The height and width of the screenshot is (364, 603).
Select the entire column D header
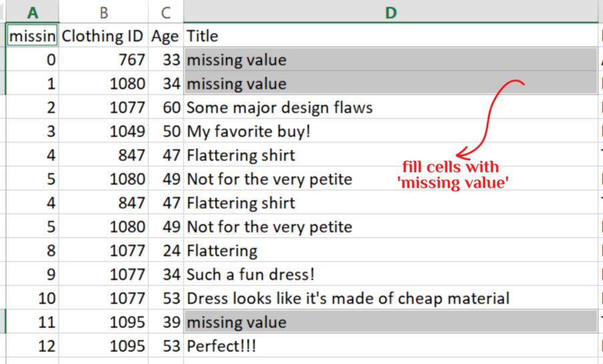point(391,11)
